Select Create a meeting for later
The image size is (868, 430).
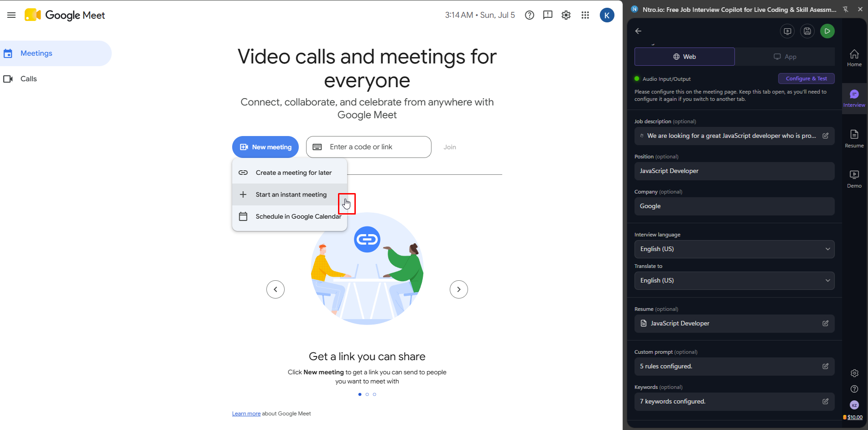[290, 173]
